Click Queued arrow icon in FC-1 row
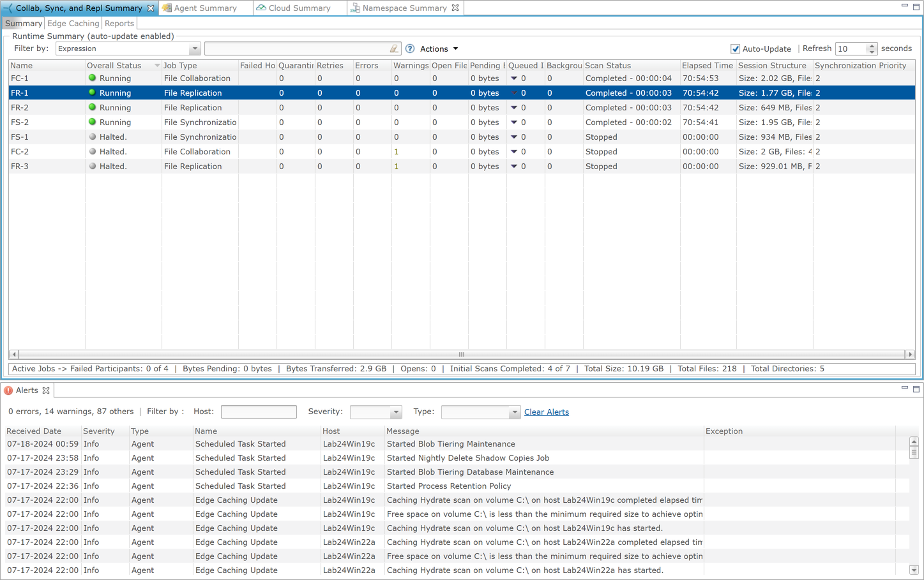Viewport: 924px width, 580px height. pyautogui.click(x=514, y=78)
